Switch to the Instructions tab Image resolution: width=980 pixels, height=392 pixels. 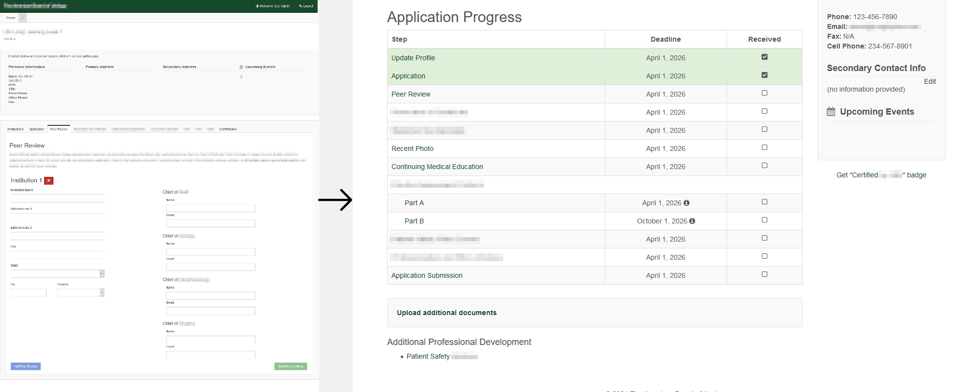click(16, 129)
